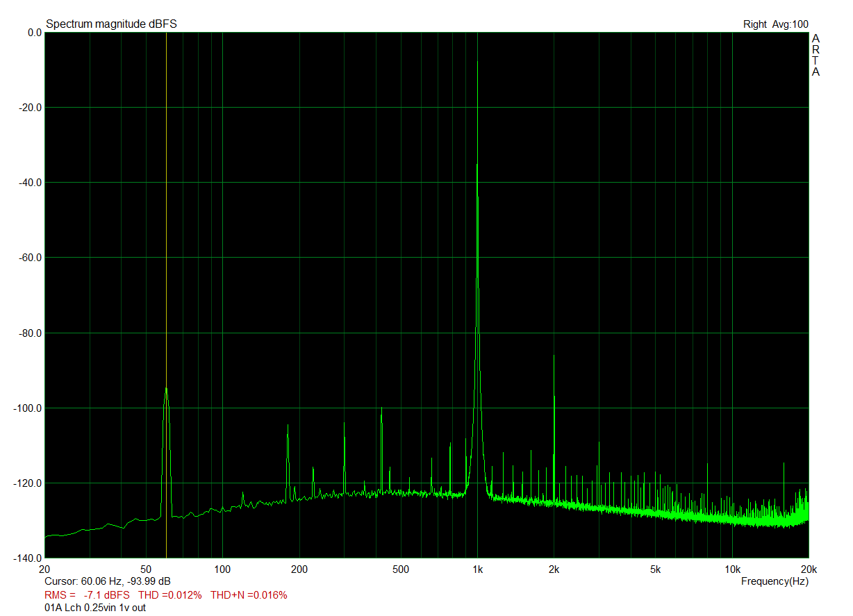
Task: Click the white cursor line at 60 Hz
Action: click(167, 208)
